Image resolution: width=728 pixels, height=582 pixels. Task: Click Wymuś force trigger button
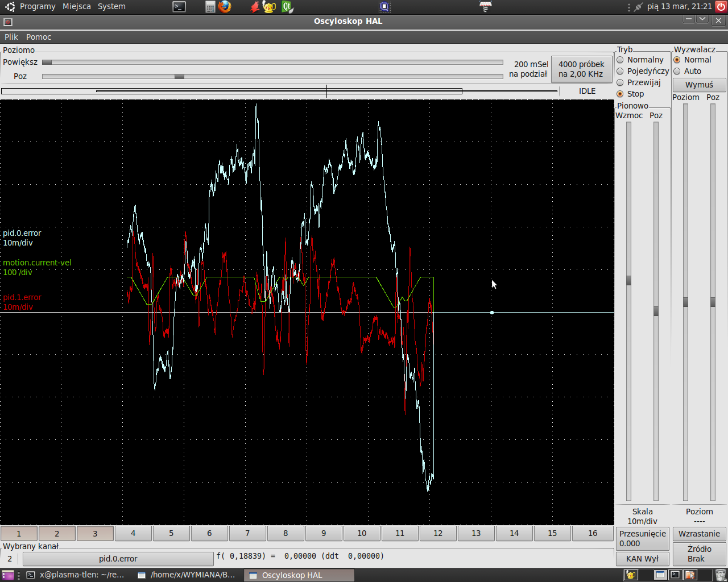click(x=699, y=85)
